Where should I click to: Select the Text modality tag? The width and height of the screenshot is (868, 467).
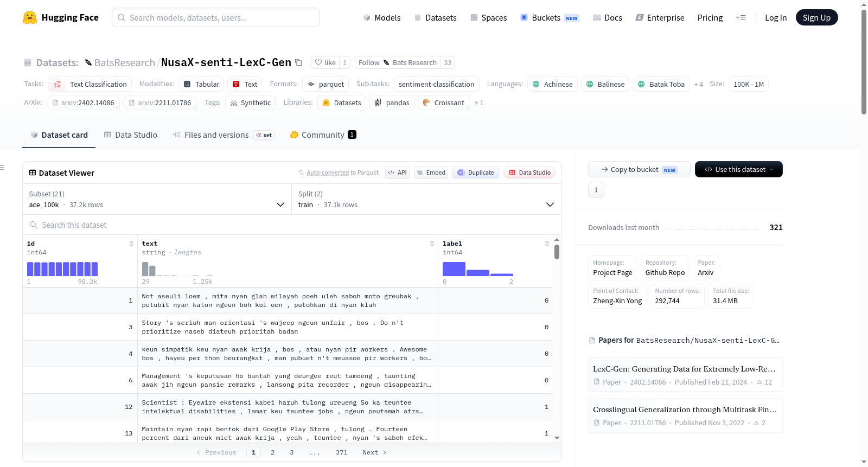245,84
